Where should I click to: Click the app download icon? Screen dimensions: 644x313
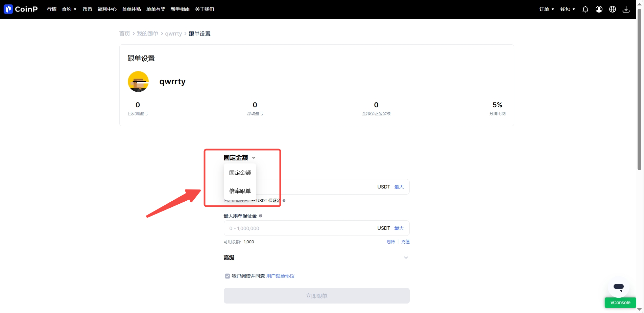(626, 9)
